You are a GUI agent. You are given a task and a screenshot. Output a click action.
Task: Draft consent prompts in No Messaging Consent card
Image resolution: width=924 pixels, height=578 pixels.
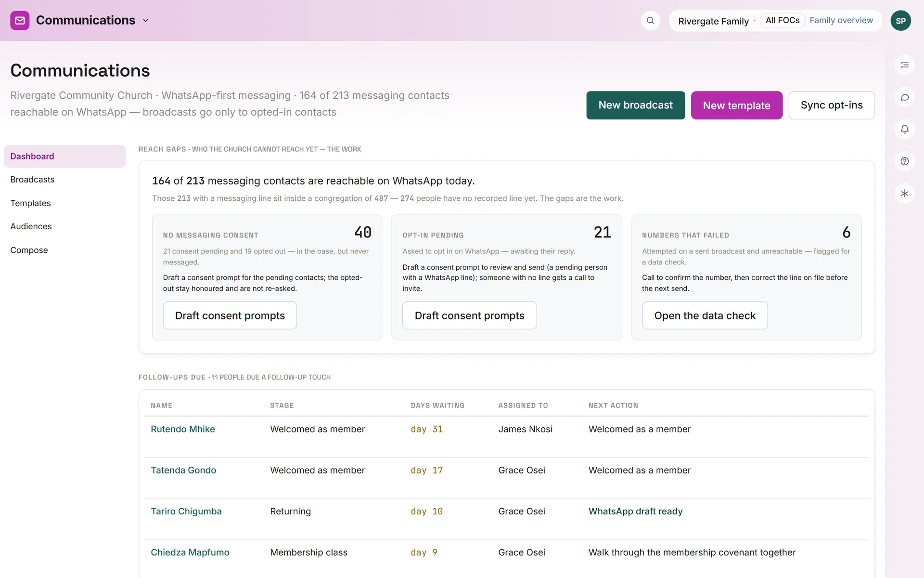coord(230,315)
